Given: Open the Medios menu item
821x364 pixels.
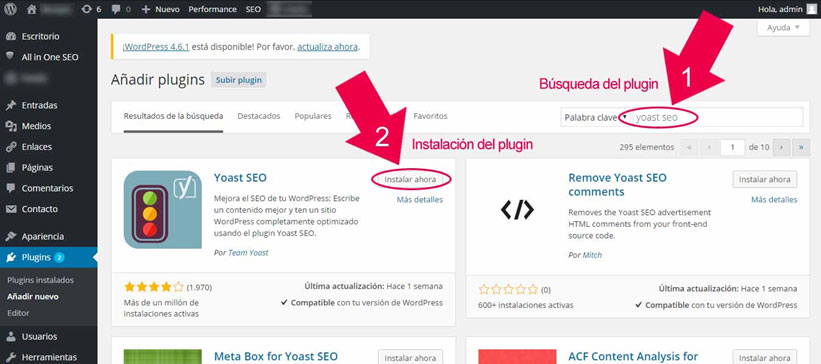Looking at the screenshot, I should (36, 126).
